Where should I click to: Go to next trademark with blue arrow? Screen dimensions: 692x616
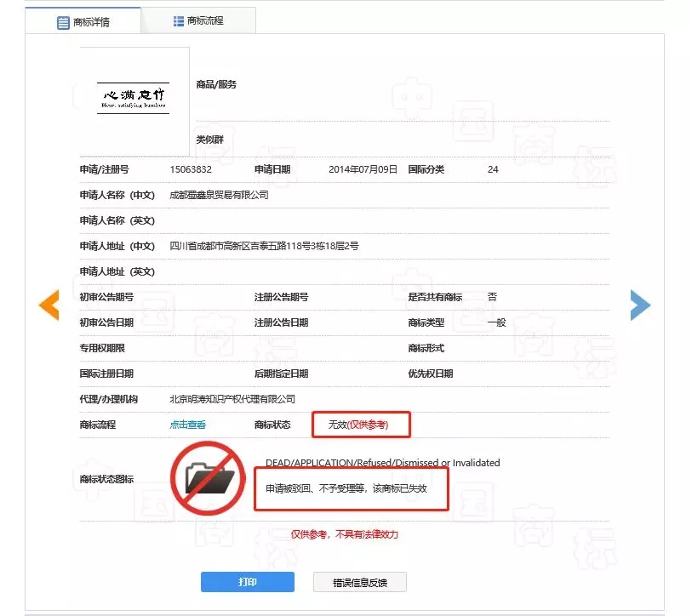point(639,305)
